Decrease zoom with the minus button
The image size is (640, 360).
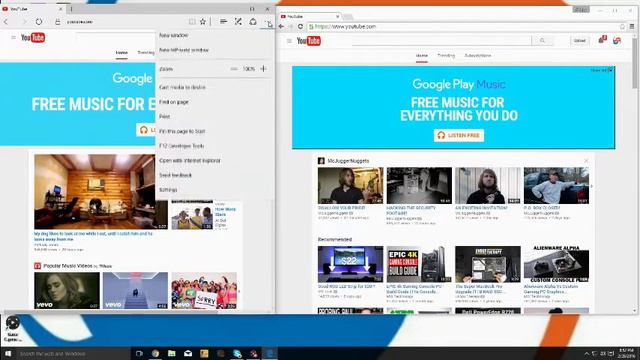click(x=233, y=69)
